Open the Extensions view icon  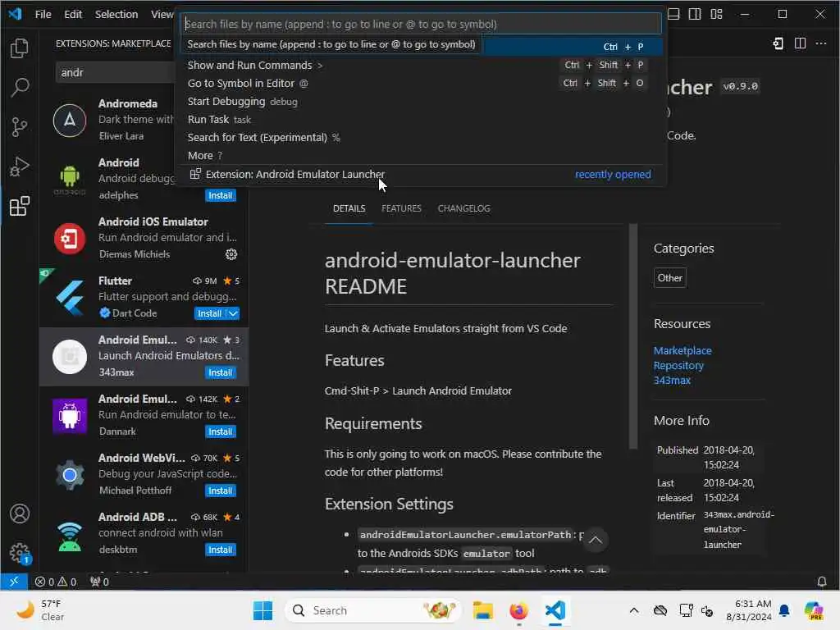tap(20, 206)
